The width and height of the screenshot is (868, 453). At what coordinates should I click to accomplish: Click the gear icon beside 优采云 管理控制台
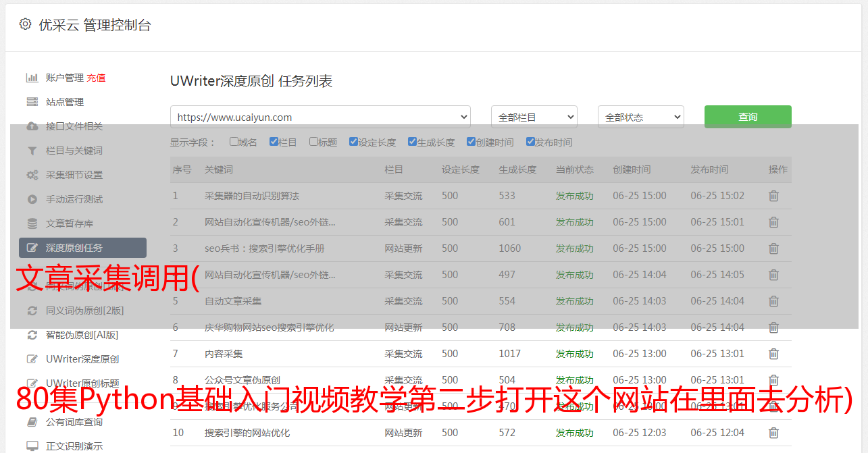click(25, 24)
